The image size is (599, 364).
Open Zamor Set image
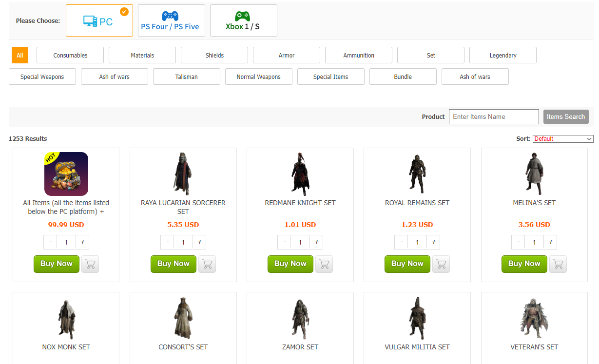coord(300,318)
